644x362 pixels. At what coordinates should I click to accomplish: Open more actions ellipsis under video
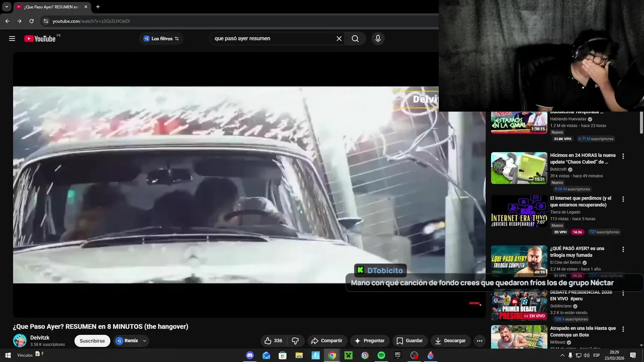point(479,341)
